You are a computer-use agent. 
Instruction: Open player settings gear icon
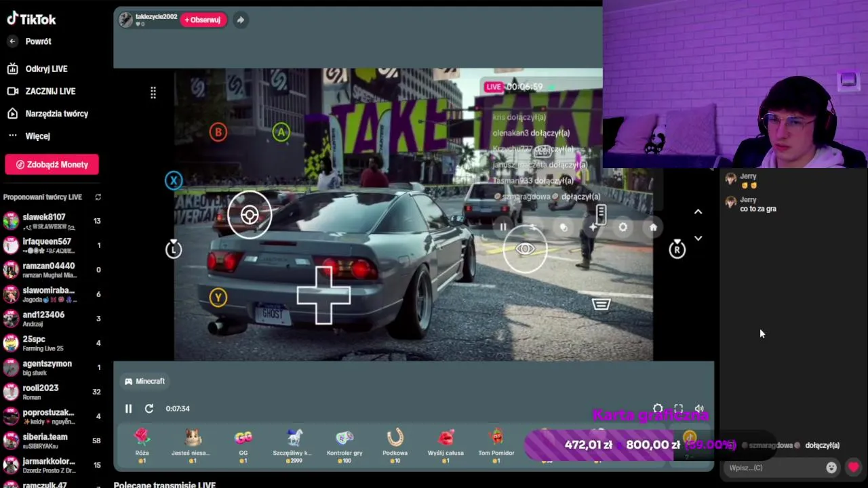[x=658, y=409]
